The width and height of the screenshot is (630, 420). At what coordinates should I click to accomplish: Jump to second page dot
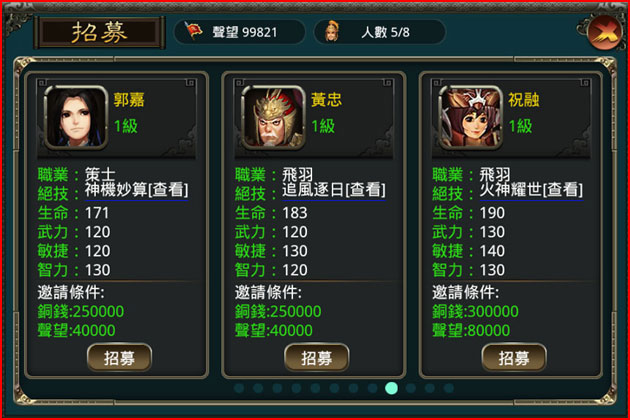click(x=258, y=388)
